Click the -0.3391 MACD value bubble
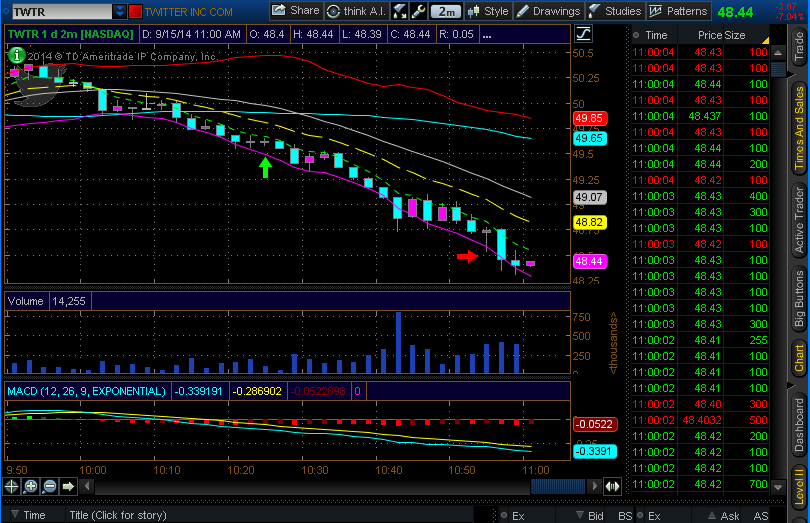The image size is (810, 523). point(595,451)
